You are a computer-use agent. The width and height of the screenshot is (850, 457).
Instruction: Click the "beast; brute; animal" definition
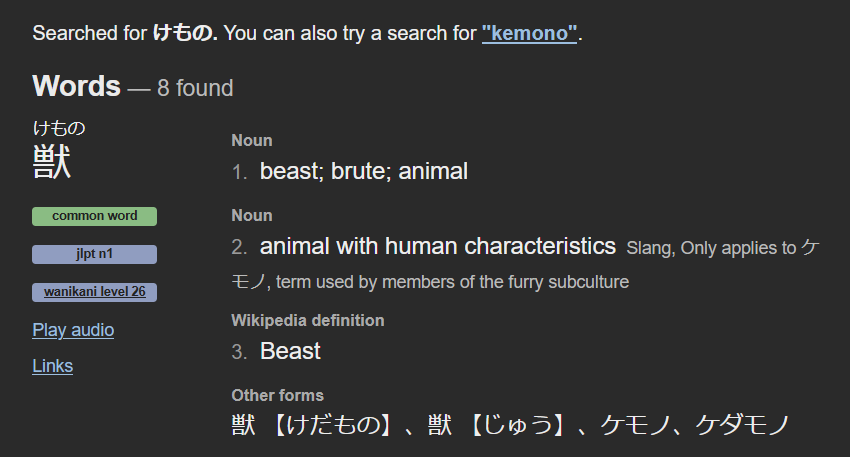pyautogui.click(x=363, y=171)
